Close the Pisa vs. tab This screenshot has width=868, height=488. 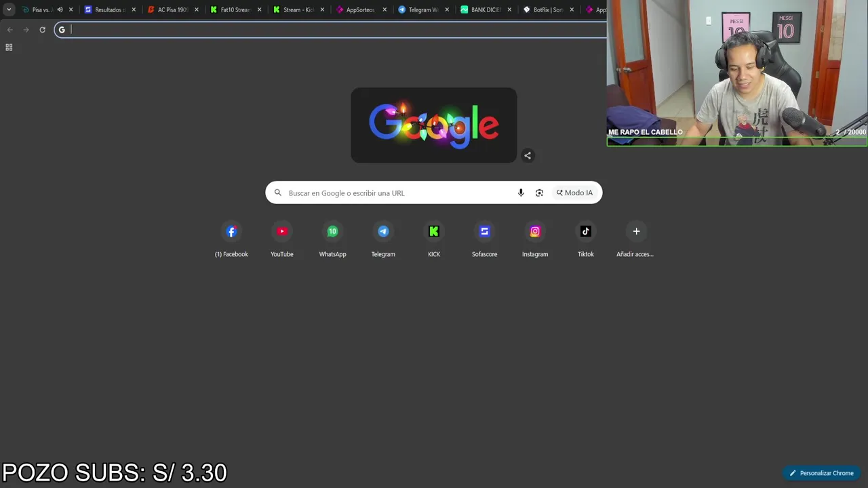[71, 9]
